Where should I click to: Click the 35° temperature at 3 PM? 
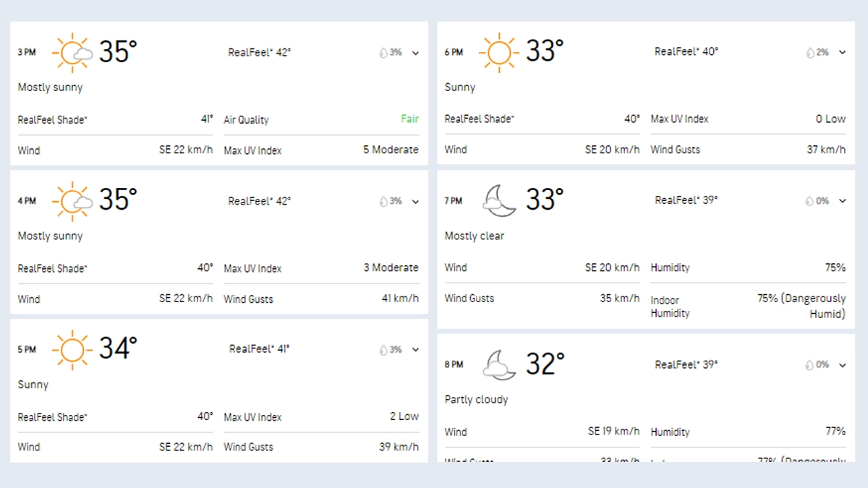tap(118, 52)
